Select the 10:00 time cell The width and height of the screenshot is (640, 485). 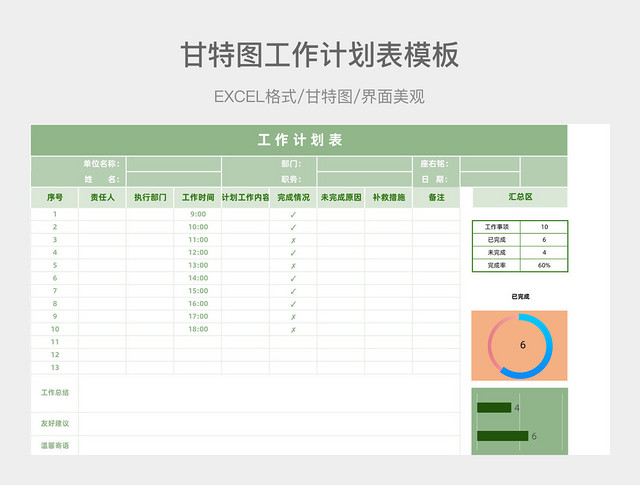click(198, 227)
